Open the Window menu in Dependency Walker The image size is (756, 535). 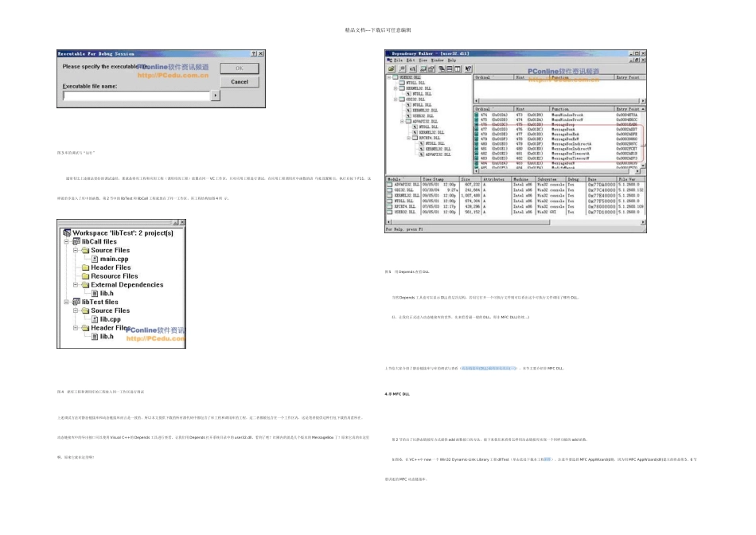pyautogui.click(x=437, y=61)
